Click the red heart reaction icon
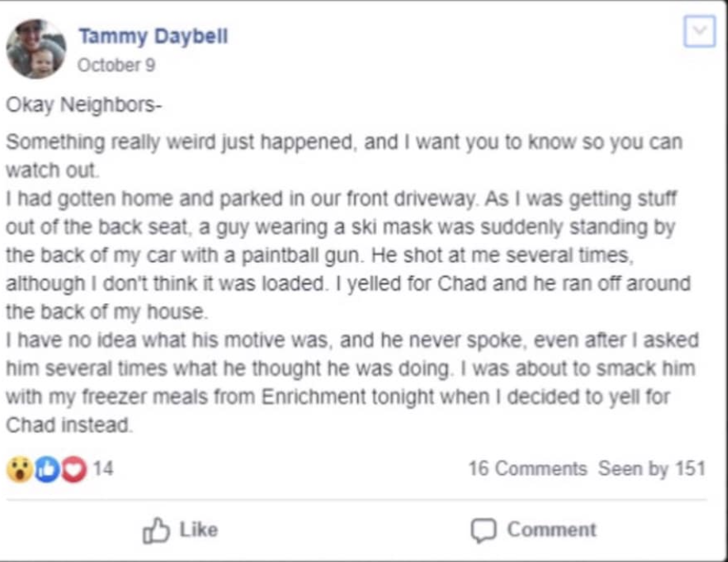The image size is (728, 562). [x=74, y=469]
